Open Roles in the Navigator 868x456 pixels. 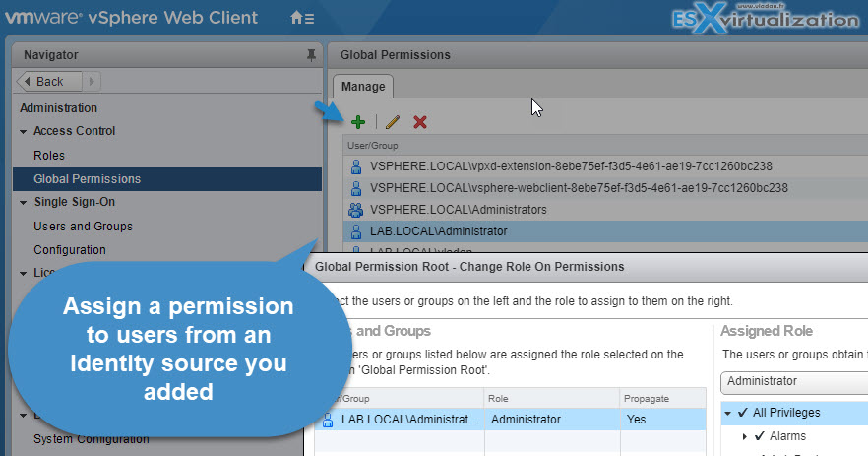(x=49, y=156)
